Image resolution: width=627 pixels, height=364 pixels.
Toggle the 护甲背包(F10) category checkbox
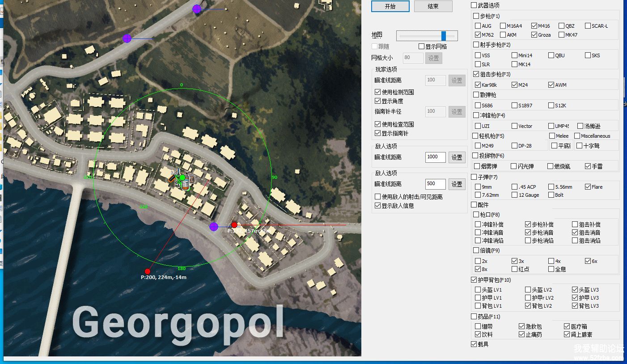point(474,280)
